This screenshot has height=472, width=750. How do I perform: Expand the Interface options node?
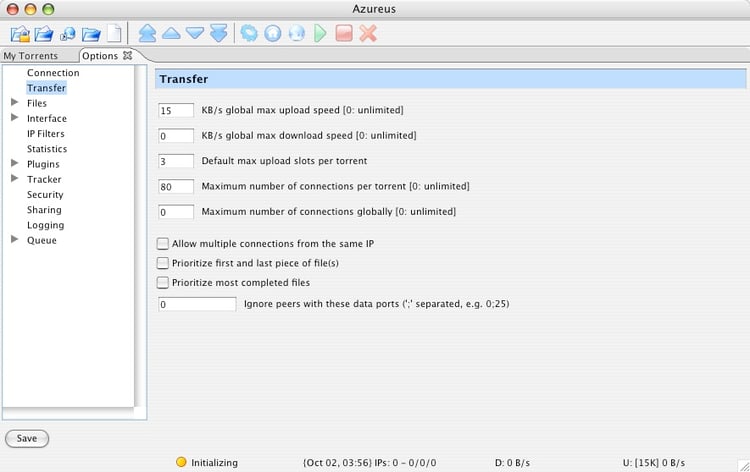[15, 118]
